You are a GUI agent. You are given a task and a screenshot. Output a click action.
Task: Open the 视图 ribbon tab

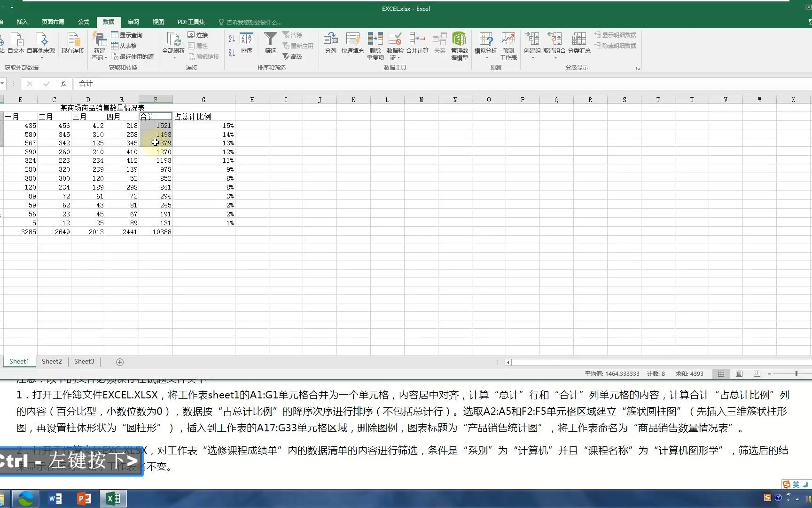158,22
